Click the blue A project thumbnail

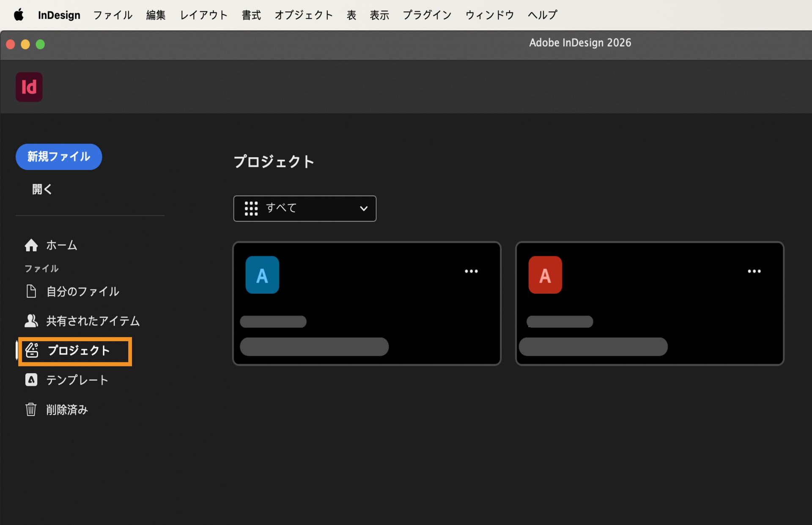pyautogui.click(x=262, y=274)
